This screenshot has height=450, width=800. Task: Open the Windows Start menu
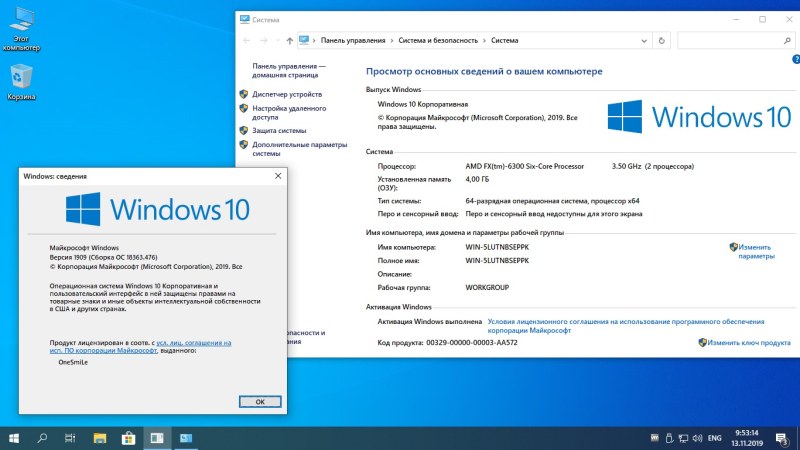point(15,438)
